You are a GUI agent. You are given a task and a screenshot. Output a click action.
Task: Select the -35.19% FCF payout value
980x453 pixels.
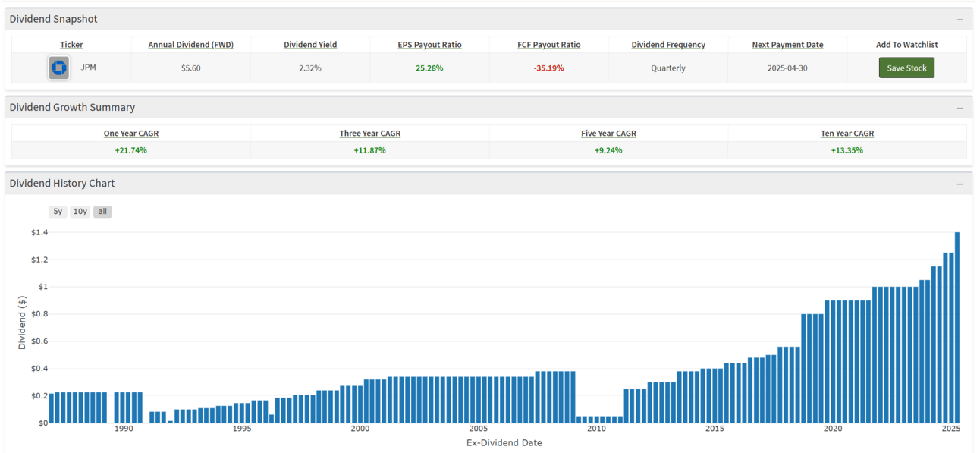point(549,68)
